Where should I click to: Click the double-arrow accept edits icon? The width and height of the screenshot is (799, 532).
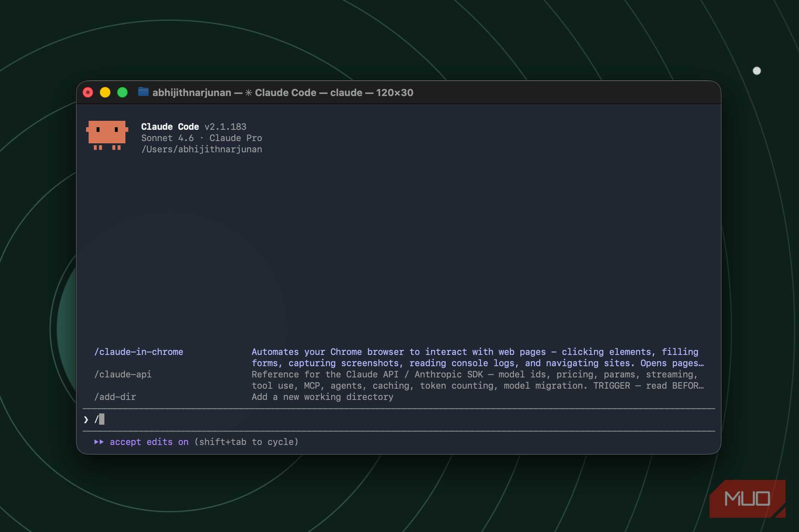tap(99, 442)
